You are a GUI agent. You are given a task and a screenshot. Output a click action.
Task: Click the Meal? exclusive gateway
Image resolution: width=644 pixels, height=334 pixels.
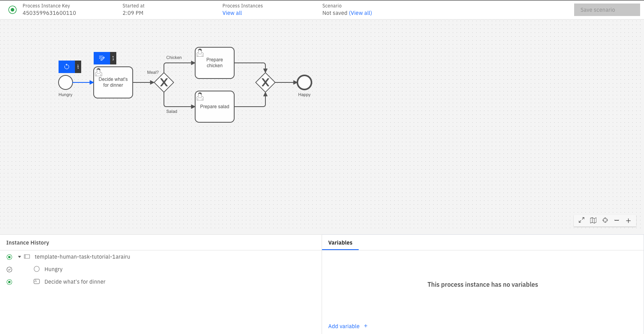(x=164, y=82)
